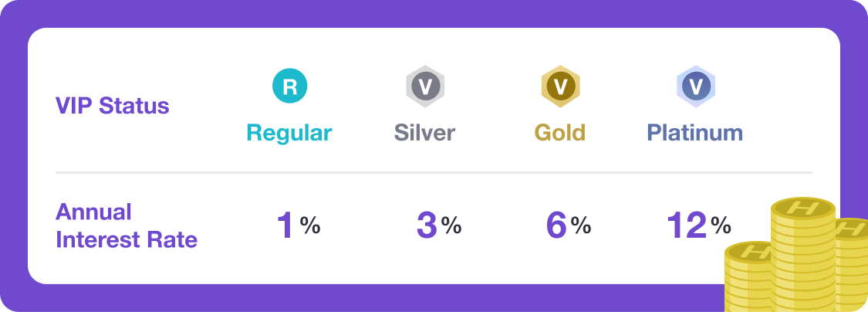Click the 3% interest rate value

[438, 226]
